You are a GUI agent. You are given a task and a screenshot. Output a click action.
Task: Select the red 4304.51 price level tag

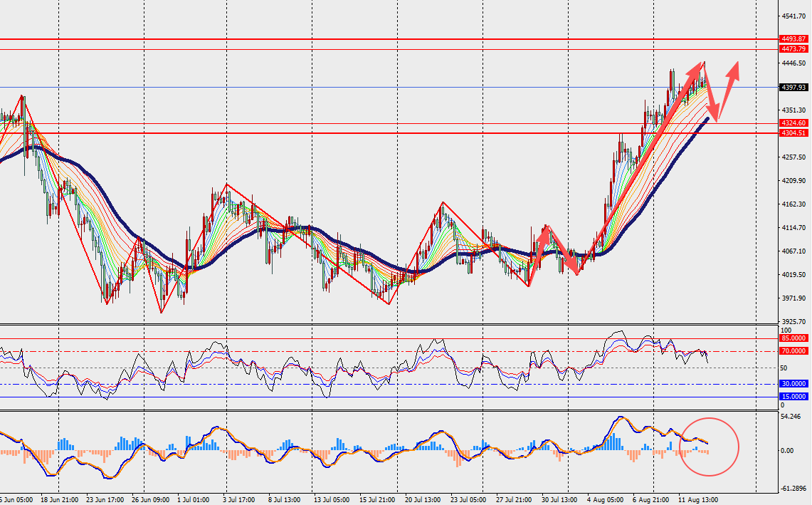tap(793, 133)
